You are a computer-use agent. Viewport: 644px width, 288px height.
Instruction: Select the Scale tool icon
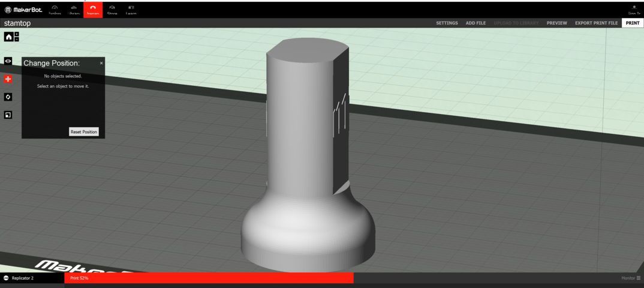(x=8, y=115)
